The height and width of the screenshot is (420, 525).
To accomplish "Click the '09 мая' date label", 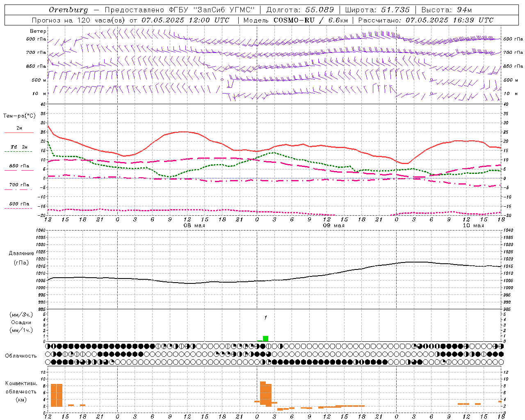I will pos(334,226).
